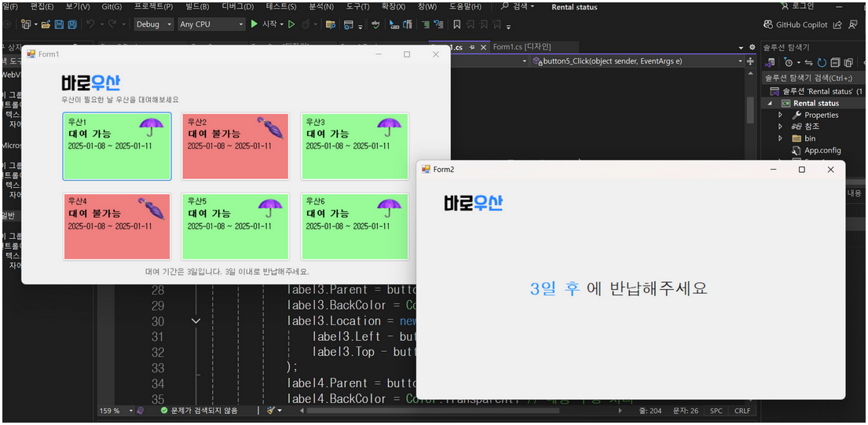Click the red 우산4 unavailable button
868x425 pixels.
pyautogui.click(x=117, y=226)
